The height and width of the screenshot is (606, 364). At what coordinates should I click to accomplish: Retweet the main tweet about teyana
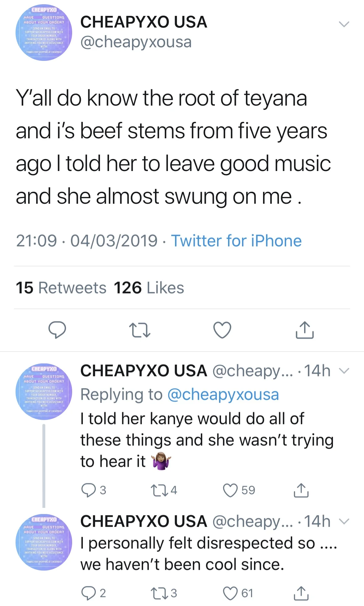coord(139,330)
